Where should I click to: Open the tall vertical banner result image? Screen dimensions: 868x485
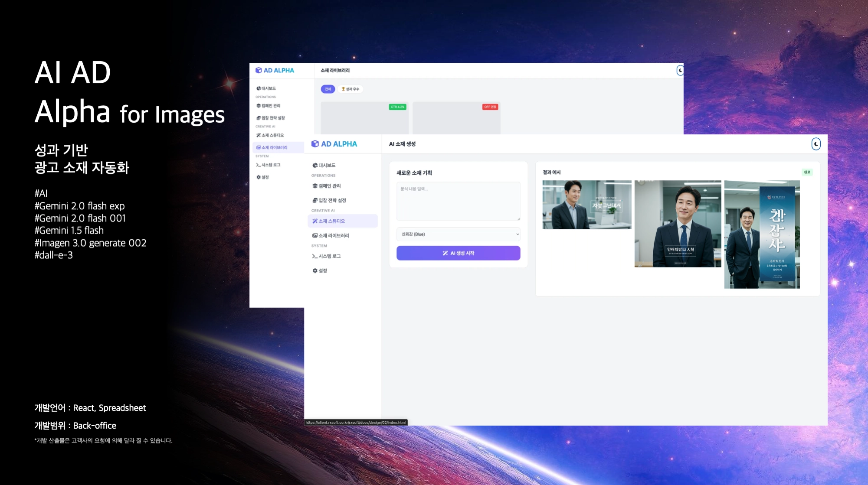click(762, 234)
